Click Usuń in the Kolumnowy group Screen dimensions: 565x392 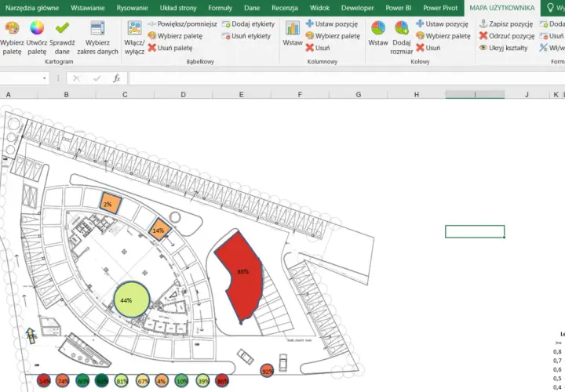(318, 48)
